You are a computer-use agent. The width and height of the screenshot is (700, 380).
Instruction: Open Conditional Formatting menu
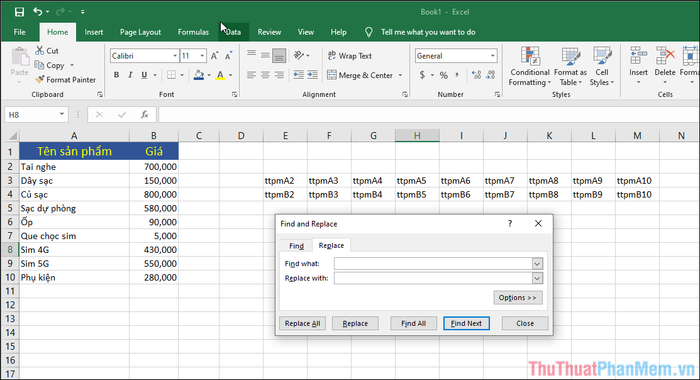(530, 66)
